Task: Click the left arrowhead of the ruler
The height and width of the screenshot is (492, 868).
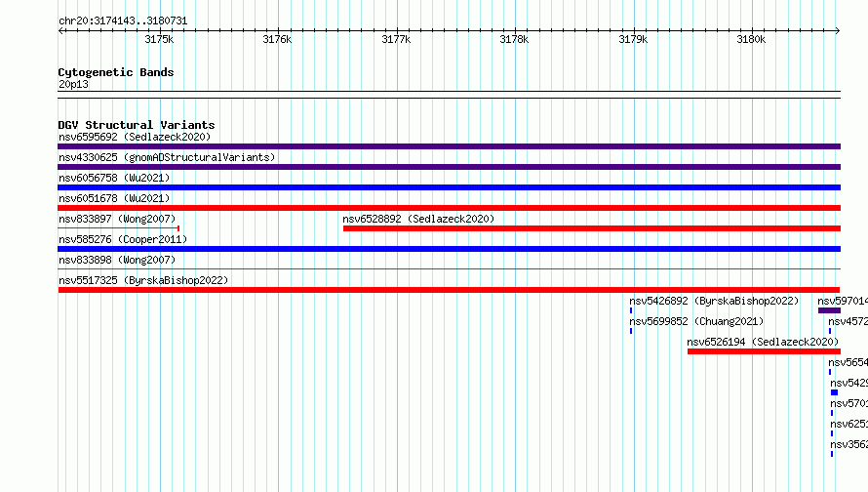Action: click(60, 30)
